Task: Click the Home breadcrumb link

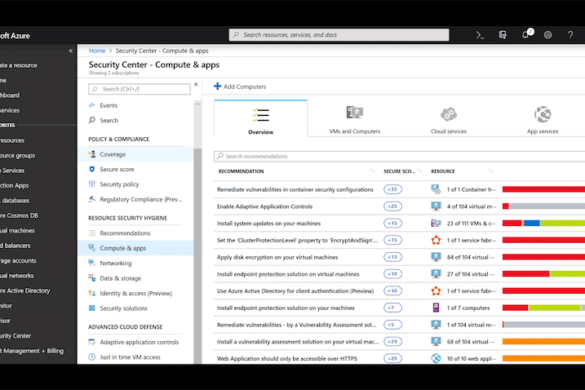Action: click(97, 51)
